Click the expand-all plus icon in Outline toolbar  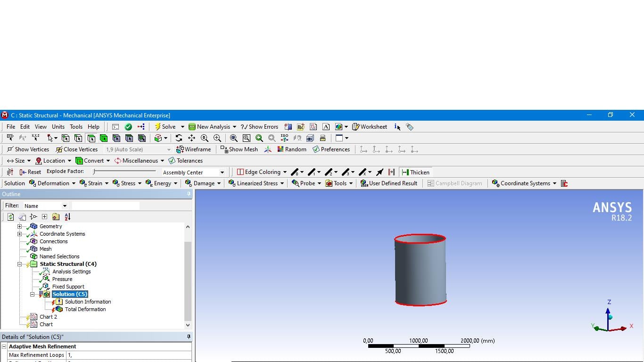[44, 217]
